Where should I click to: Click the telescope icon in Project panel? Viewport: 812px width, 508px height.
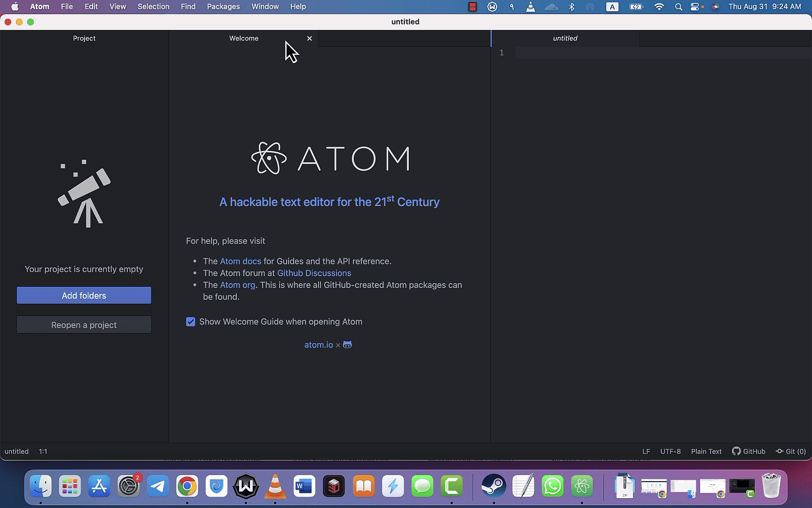[84, 194]
